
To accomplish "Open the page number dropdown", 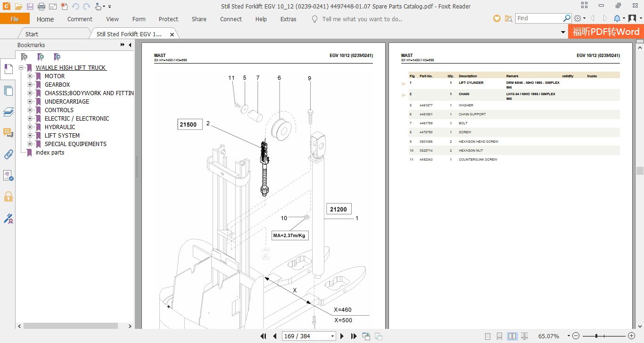I will [x=333, y=336].
